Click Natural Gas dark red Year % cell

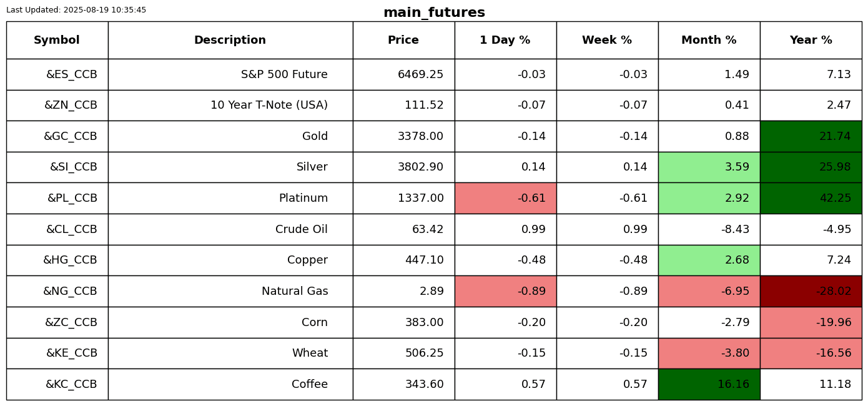click(811, 292)
